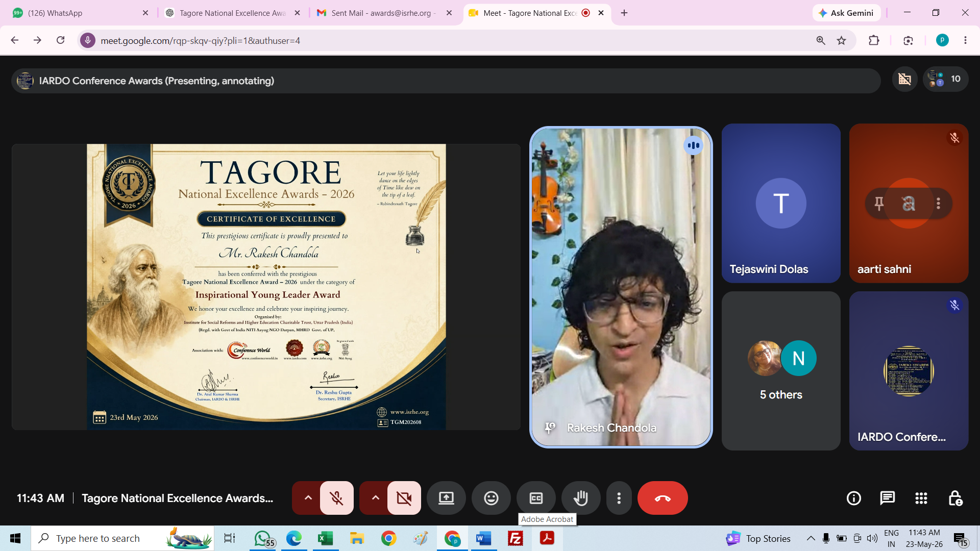980x551 pixels.
Task: Go forward in browser history
Action: click(37, 40)
